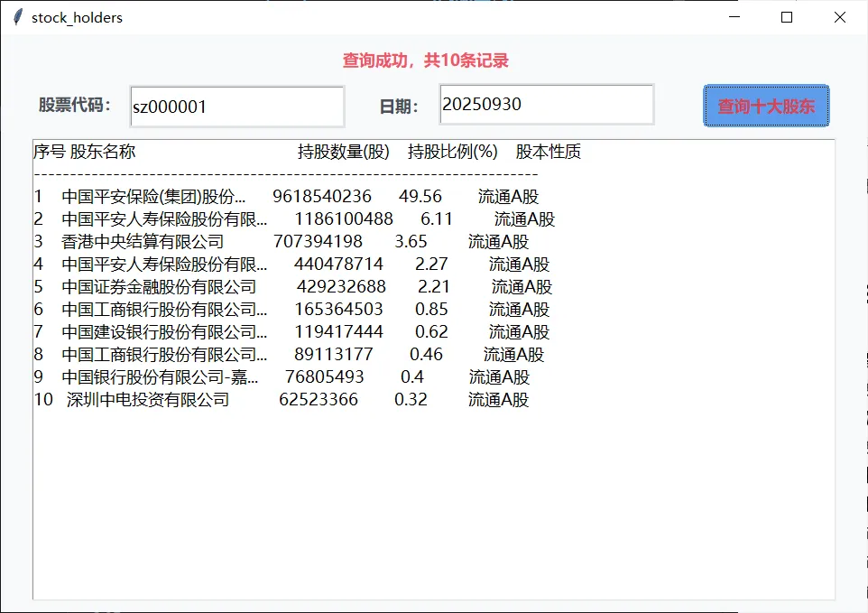Click the feather icon in title bar
The width and height of the screenshot is (868, 613).
(18, 17)
